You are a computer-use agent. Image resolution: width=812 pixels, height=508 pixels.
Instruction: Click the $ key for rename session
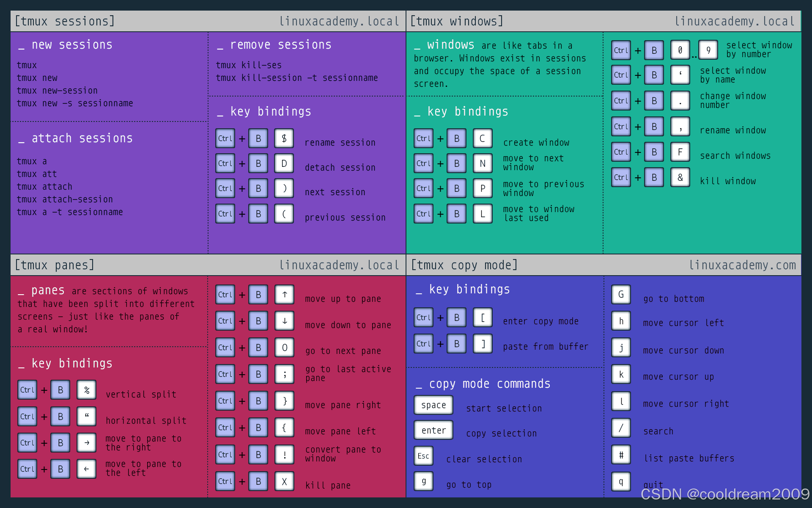(x=284, y=138)
